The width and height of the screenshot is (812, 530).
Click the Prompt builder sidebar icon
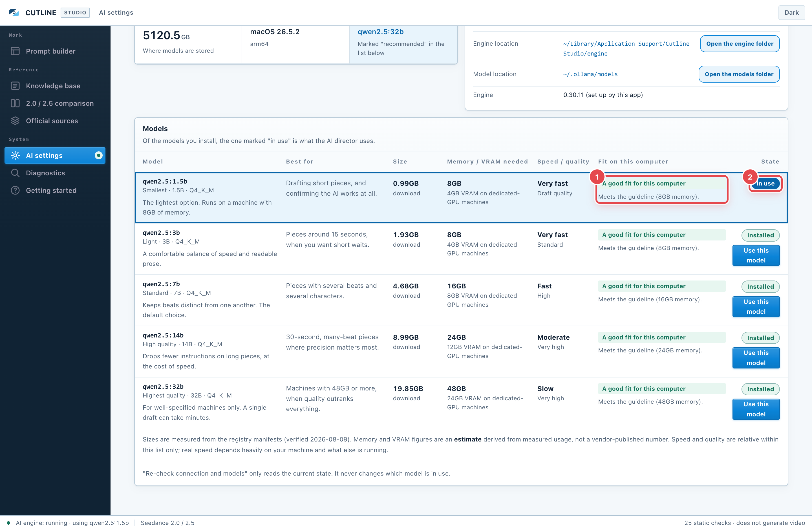(x=15, y=51)
